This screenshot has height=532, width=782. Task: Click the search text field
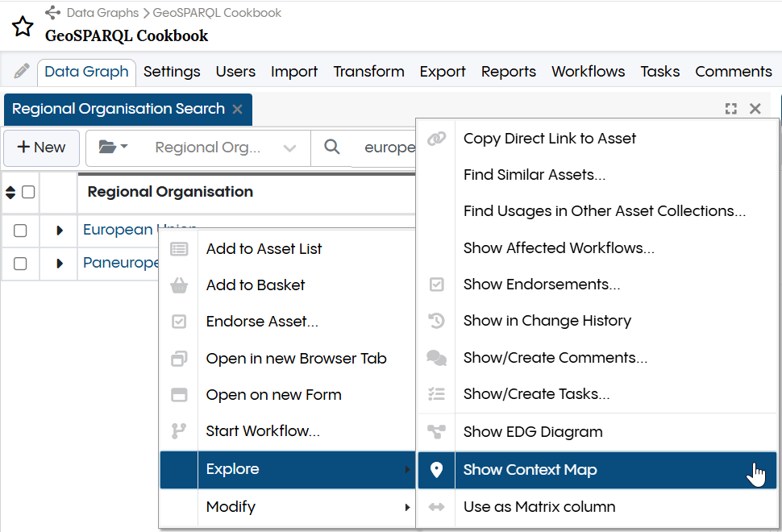(389, 148)
